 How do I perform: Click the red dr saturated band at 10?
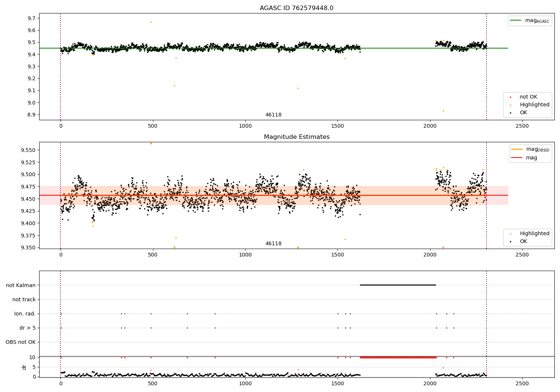[x=398, y=358]
